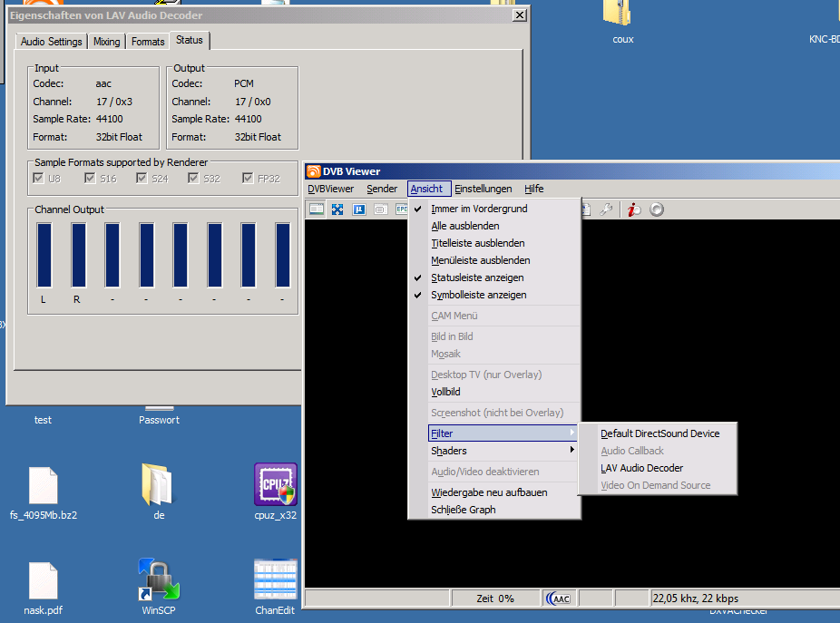Click the round record icon in toolbar
The width and height of the screenshot is (840, 623).
pos(657,209)
